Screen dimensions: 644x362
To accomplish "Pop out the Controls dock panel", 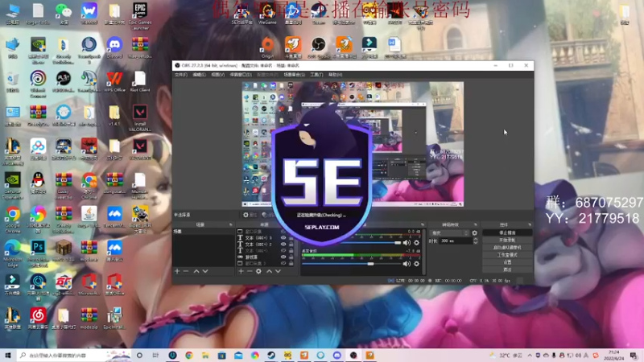I will tap(530, 225).
